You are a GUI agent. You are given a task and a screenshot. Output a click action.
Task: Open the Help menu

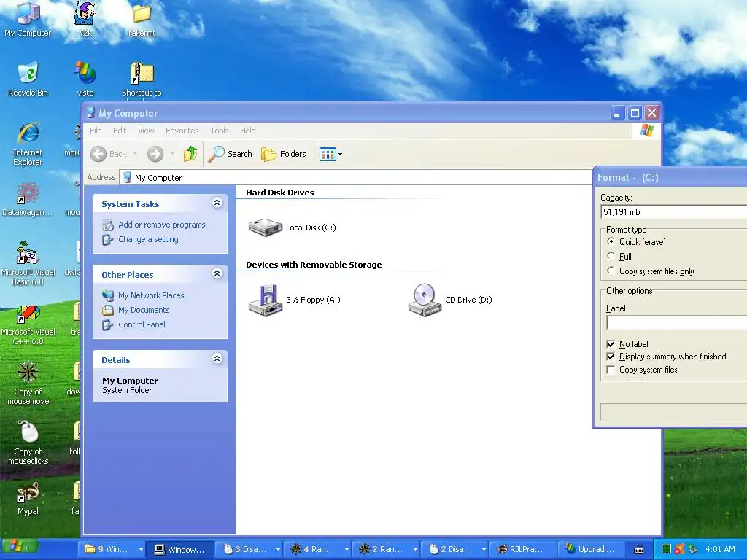click(247, 131)
